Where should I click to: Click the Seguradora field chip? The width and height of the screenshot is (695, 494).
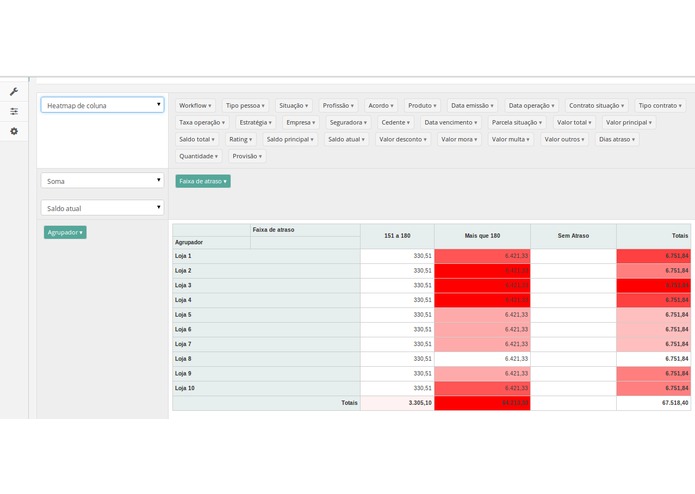[x=348, y=122]
